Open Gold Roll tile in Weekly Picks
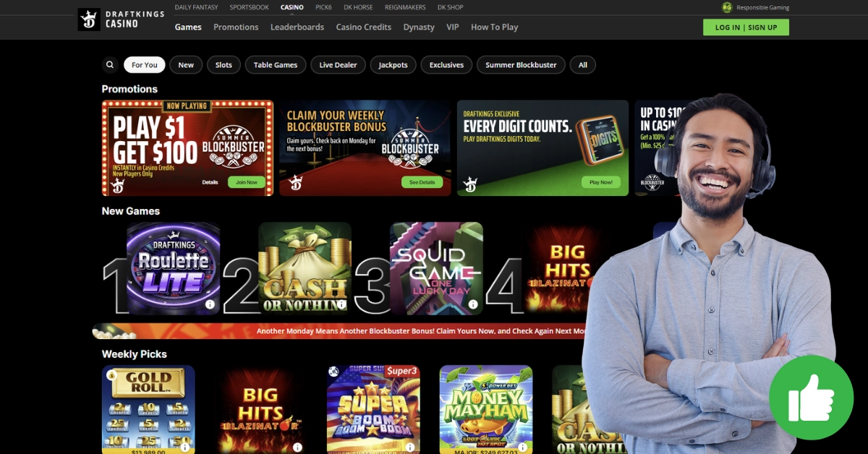Screen dimensions: 868x454 [148, 409]
